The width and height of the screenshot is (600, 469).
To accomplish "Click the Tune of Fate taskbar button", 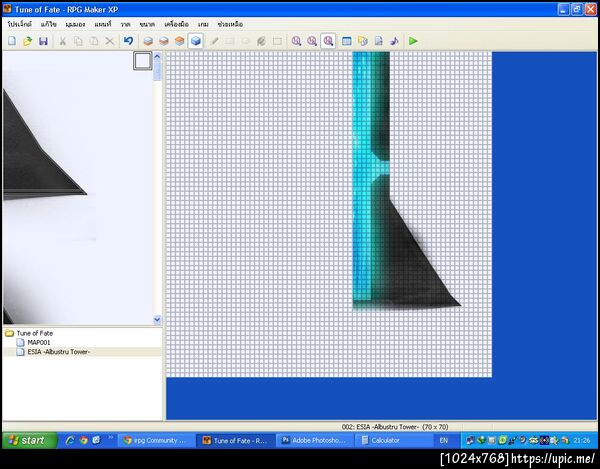I will (236, 440).
